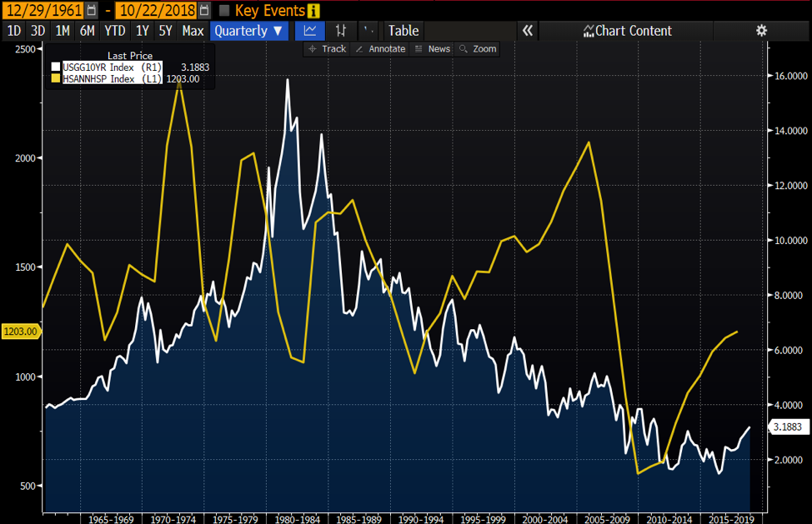
Task: Edit the start date field 12/29/1961
Action: 43,11
